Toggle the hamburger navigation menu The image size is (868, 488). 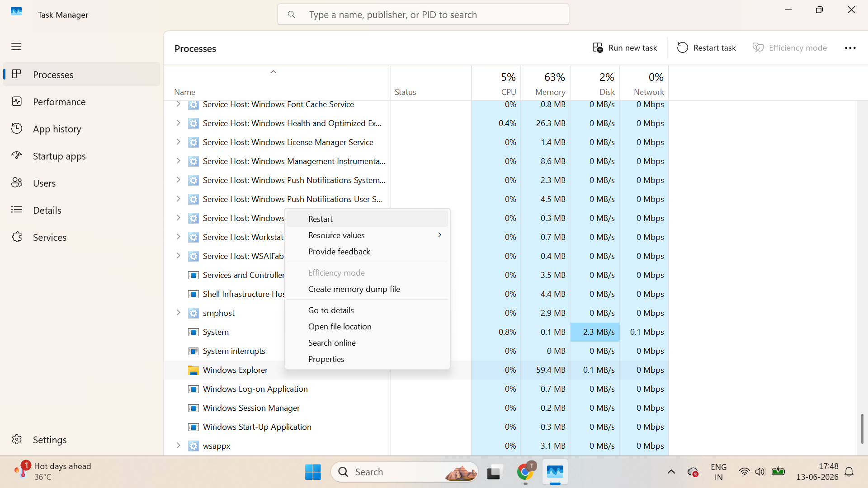coord(16,47)
